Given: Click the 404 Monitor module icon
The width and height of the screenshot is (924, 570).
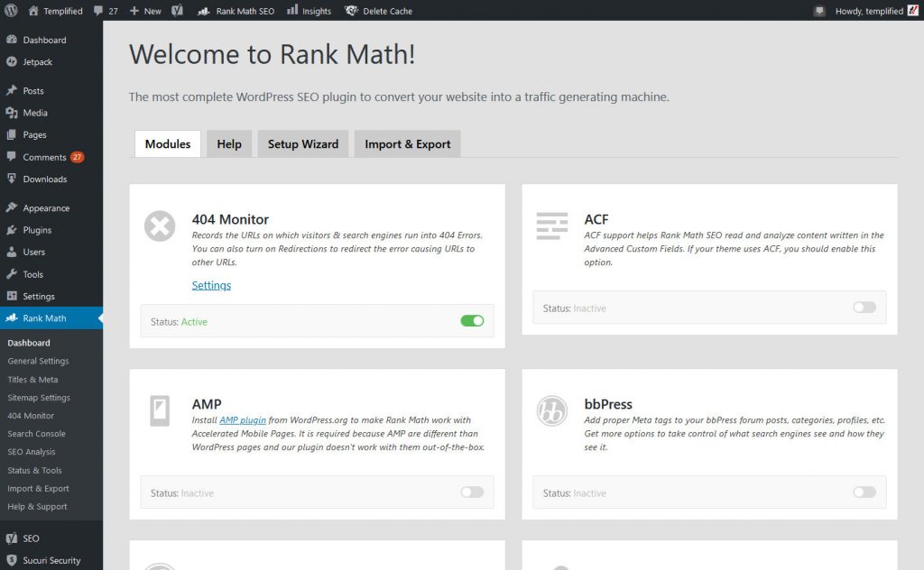Looking at the screenshot, I should 160,226.
